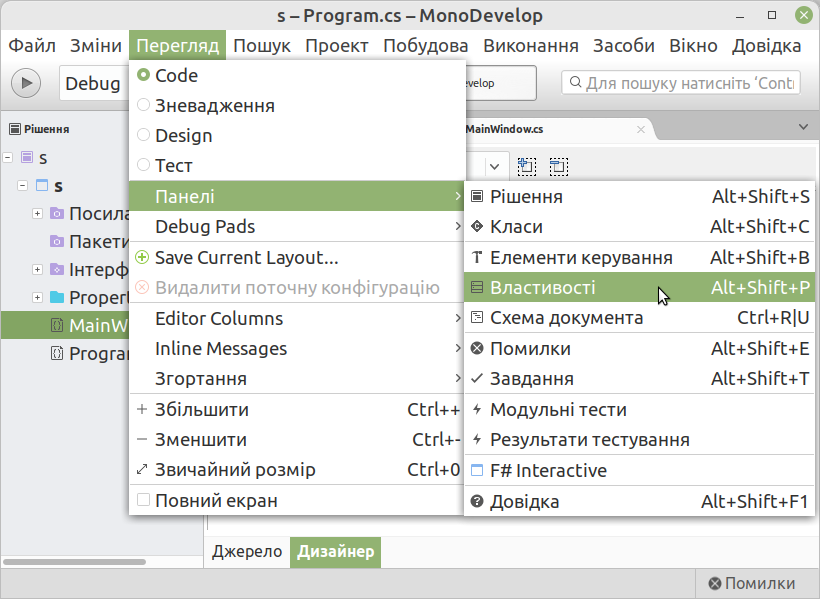
Task: Click the search input field
Action: click(681, 83)
